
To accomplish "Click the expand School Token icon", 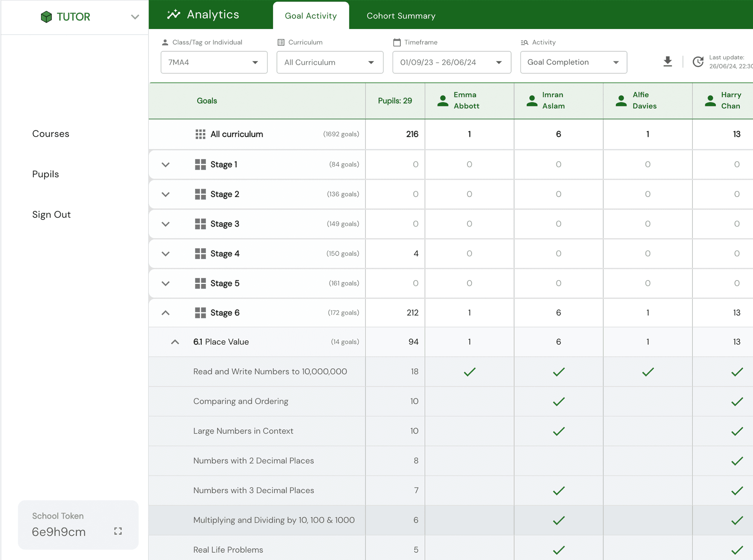I will click(x=118, y=531).
